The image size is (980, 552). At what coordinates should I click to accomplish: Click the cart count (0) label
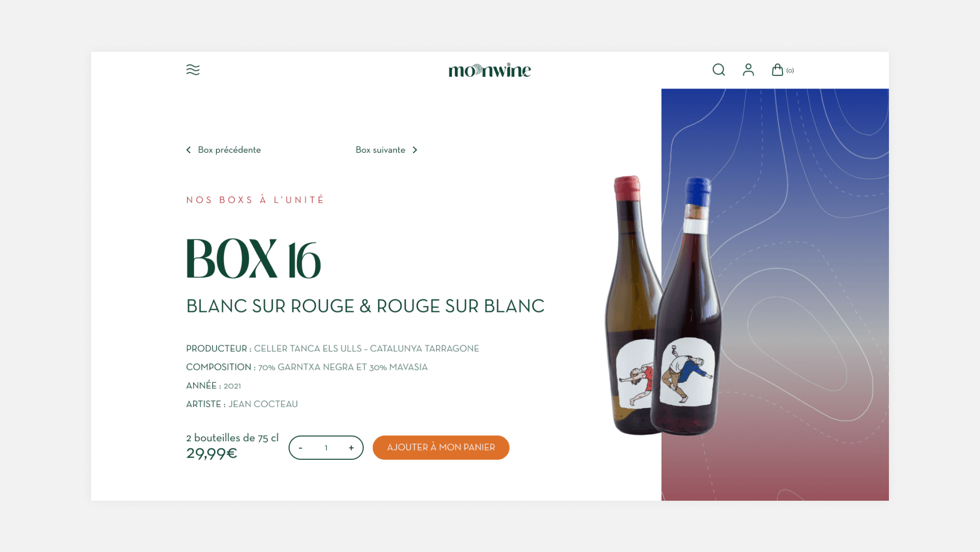[x=790, y=71]
